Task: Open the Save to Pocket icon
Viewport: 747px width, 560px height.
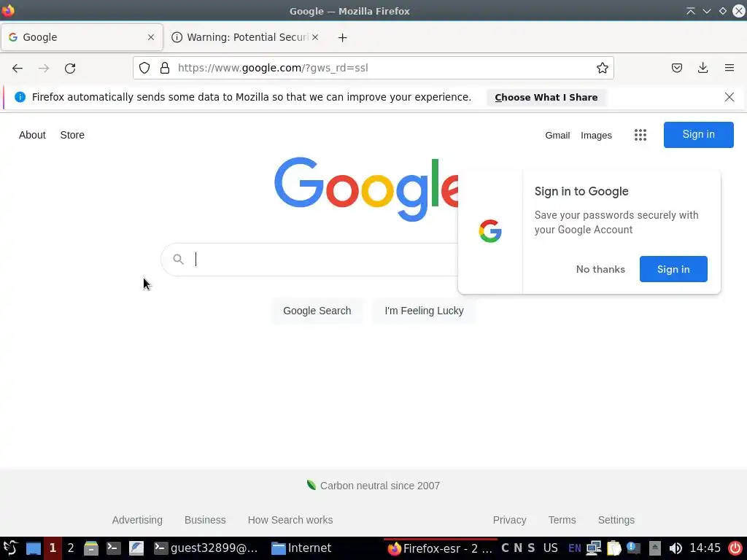Action: (x=676, y=68)
